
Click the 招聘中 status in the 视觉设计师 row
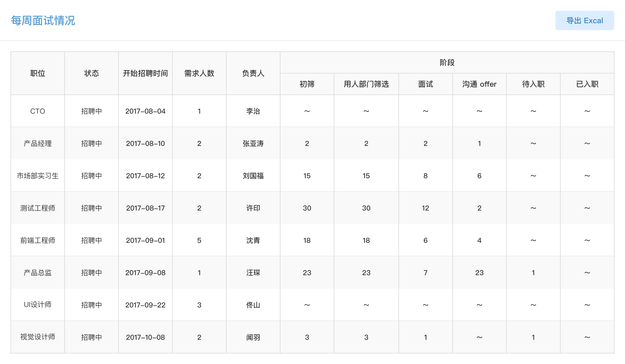coord(92,337)
